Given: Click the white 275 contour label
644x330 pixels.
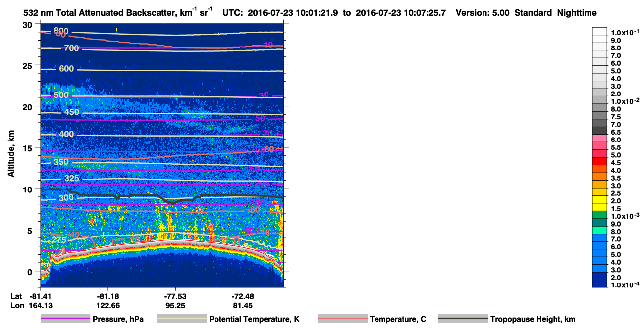Looking at the screenshot, I should [x=59, y=240].
